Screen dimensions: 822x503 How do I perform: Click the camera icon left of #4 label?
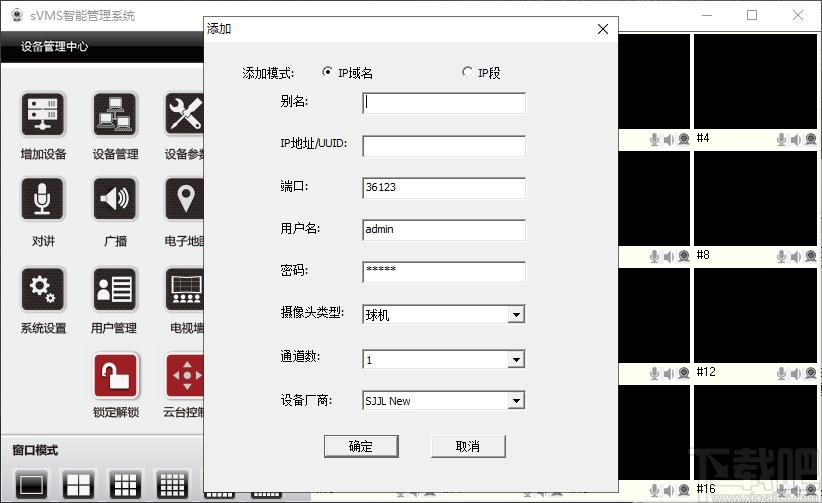click(x=684, y=139)
